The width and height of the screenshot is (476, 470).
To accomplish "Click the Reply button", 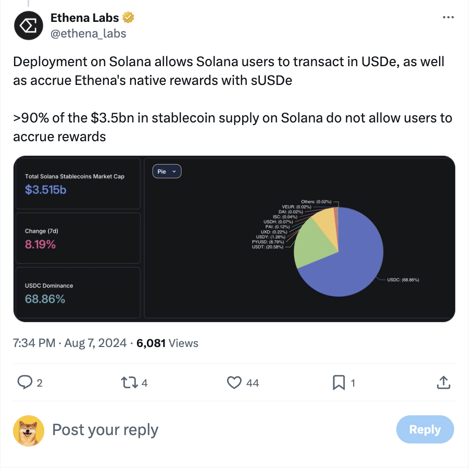I will pos(424,429).
